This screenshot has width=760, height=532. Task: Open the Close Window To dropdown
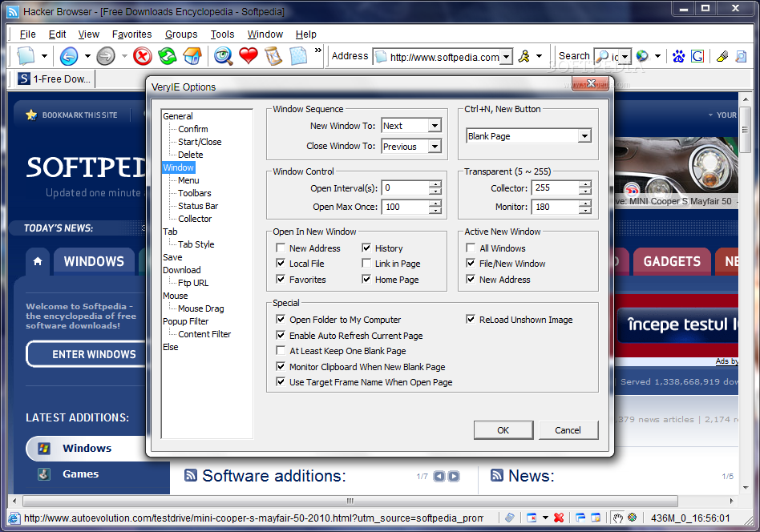435,146
